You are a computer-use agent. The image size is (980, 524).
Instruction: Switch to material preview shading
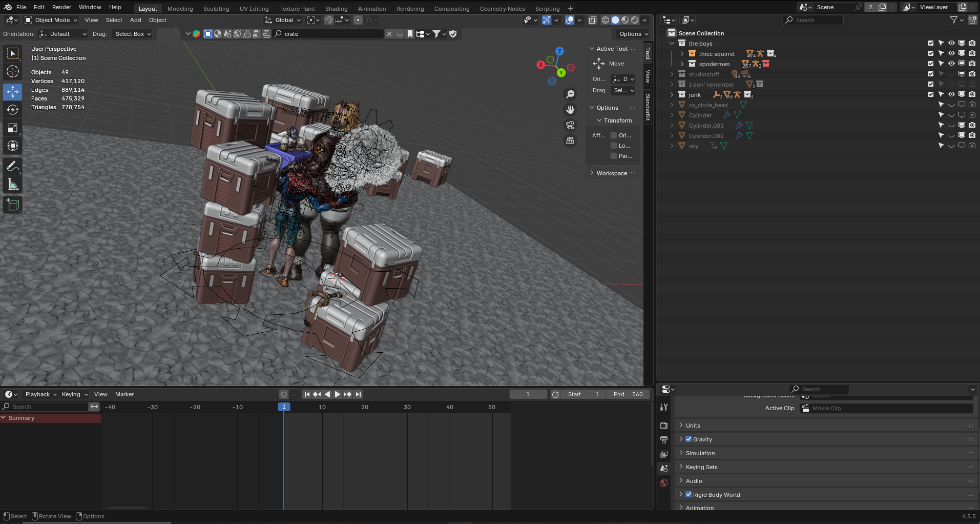pos(625,20)
